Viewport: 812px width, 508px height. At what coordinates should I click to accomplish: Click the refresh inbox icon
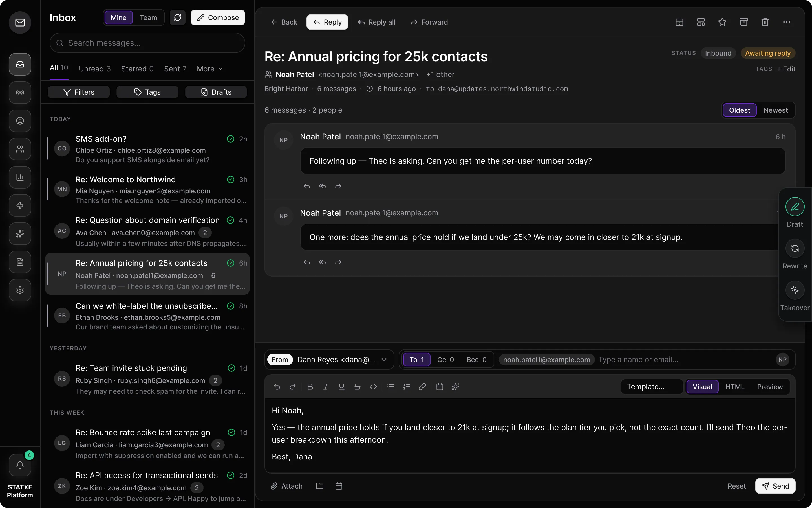[x=178, y=17]
